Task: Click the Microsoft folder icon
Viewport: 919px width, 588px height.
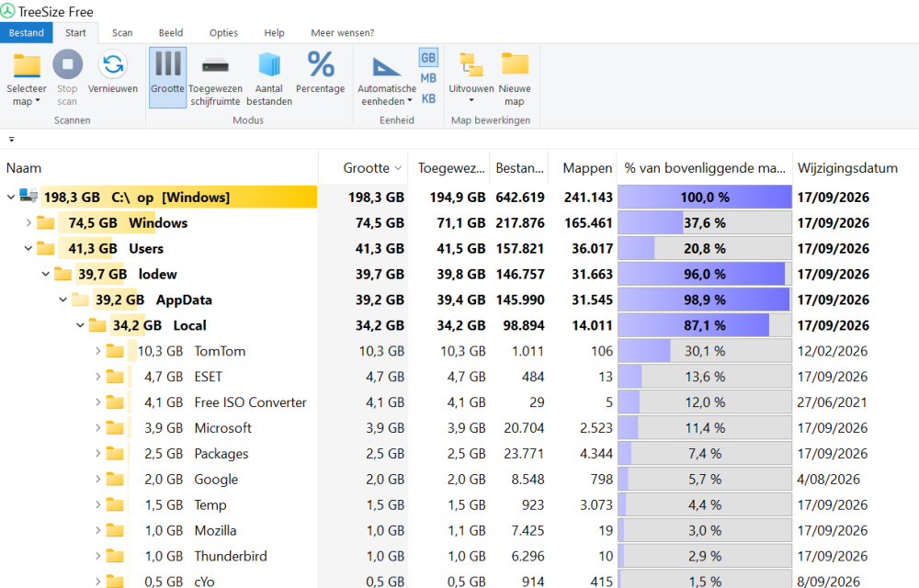Action: pyautogui.click(x=115, y=427)
